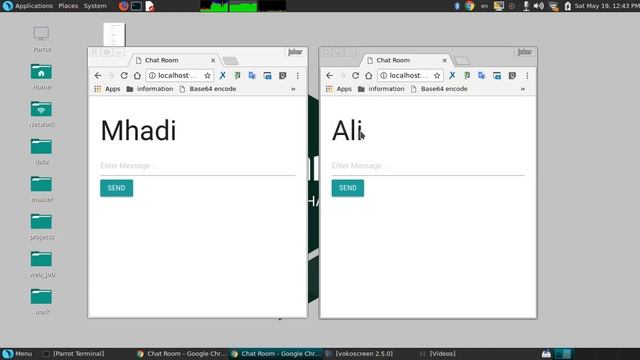Click Chrome icon in system tray
640x360 pixels.
click(x=469, y=6)
